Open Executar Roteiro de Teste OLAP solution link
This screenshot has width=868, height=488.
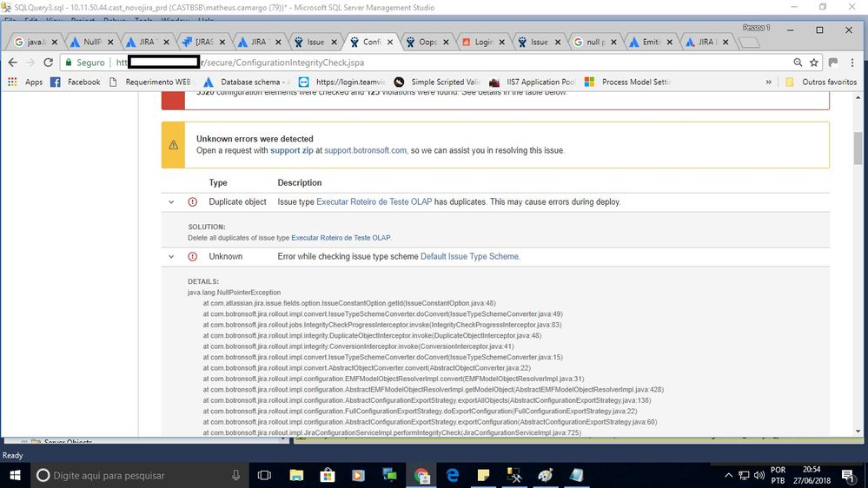coord(341,238)
